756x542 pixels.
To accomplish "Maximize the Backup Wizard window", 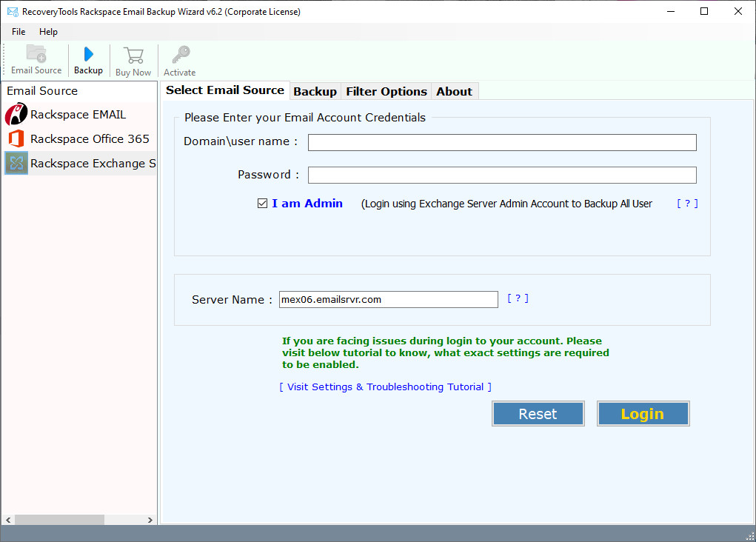I will click(704, 12).
